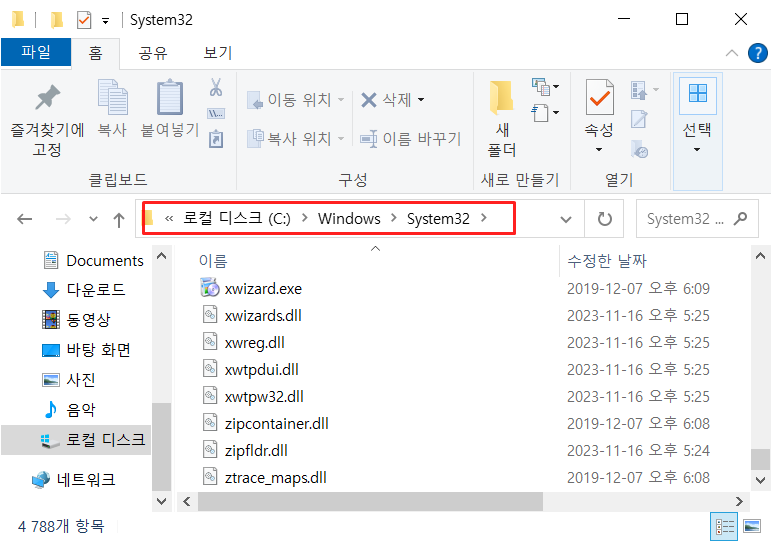This screenshot has height=542, width=772.
Task: Open the Easy access dropdown icon
Action: [545, 113]
